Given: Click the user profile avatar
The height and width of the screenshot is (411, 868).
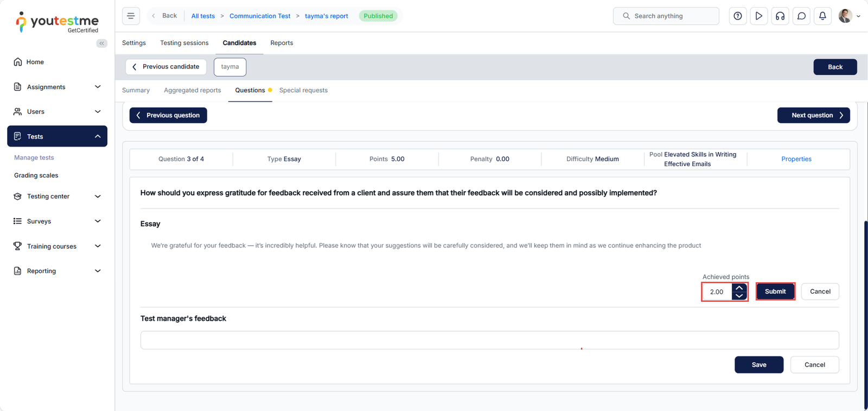Looking at the screenshot, I should coord(845,16).
